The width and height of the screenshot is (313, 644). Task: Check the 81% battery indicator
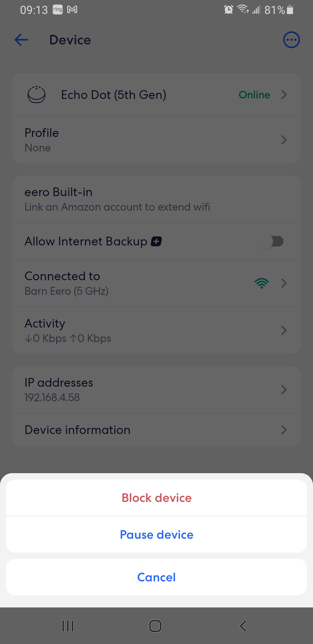[274, 10]
